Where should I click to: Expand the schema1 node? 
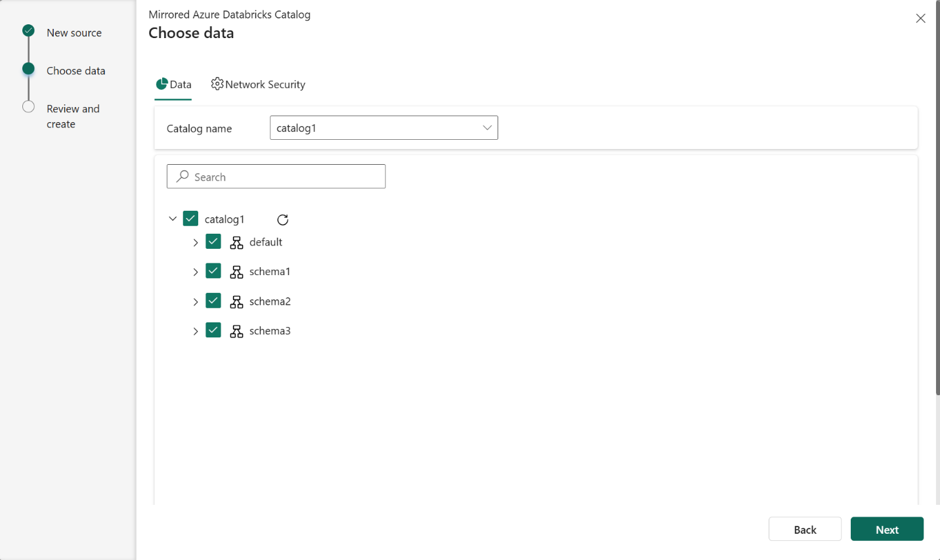(x=196, y=272)
